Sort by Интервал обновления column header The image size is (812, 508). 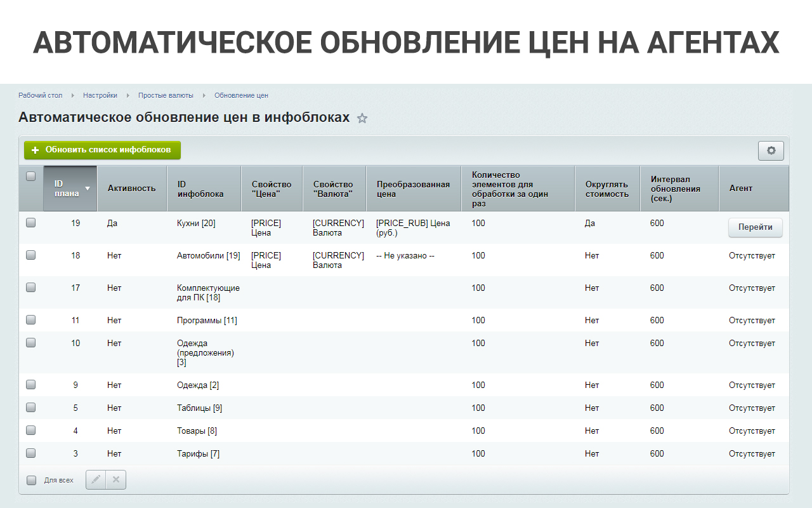[676, 189]
